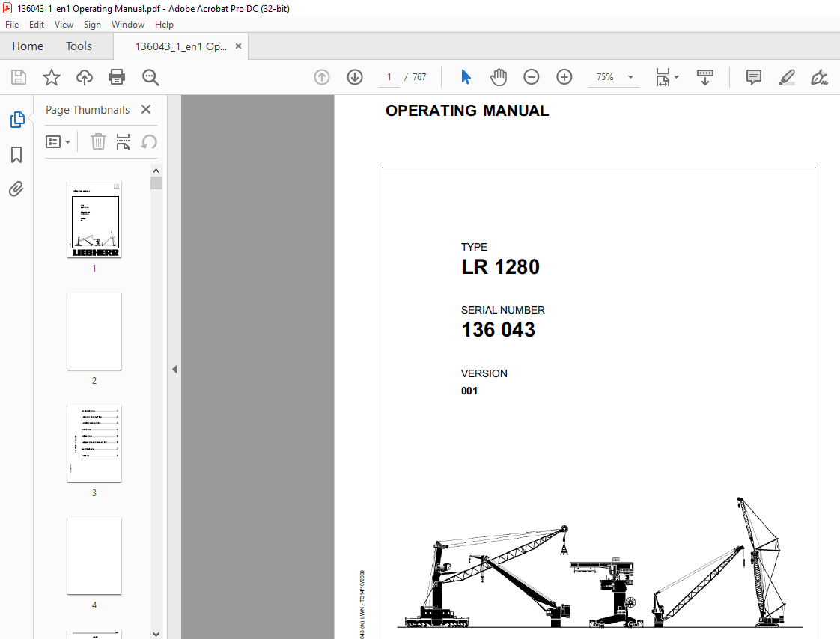This screenshot has width=840, height=639.
Task: Add bookmark with the star icon
Action: point(52,77)
